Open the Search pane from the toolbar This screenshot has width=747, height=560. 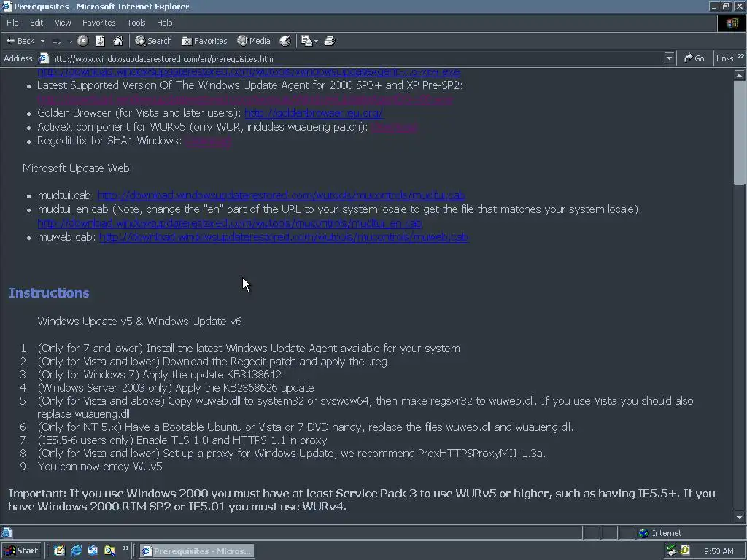153,41
